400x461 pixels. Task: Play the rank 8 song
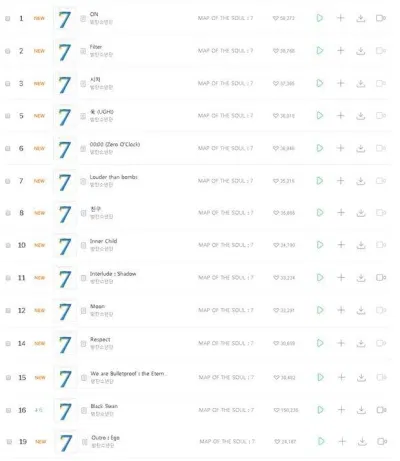[x=320, y=213]
